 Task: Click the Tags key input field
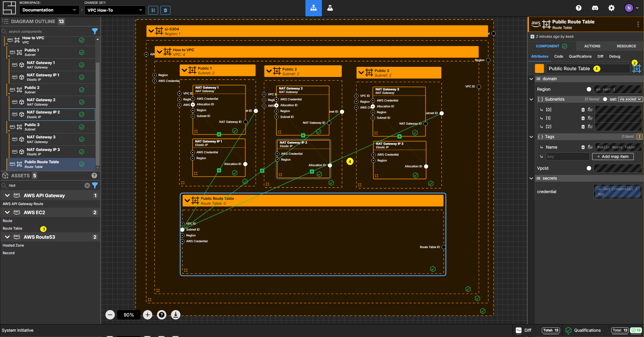pyautogui.click(x=567, y=157)
